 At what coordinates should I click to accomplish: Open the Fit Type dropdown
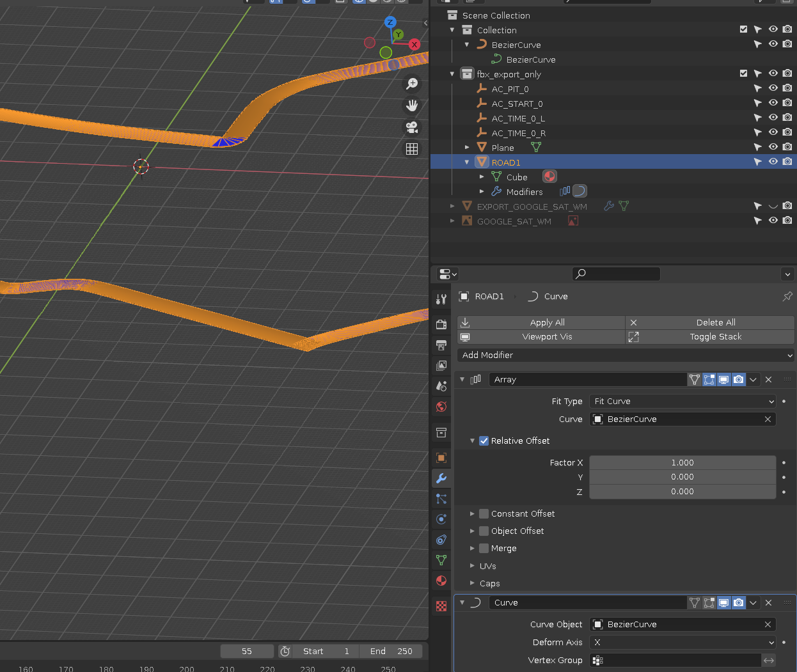pos(683,401)
